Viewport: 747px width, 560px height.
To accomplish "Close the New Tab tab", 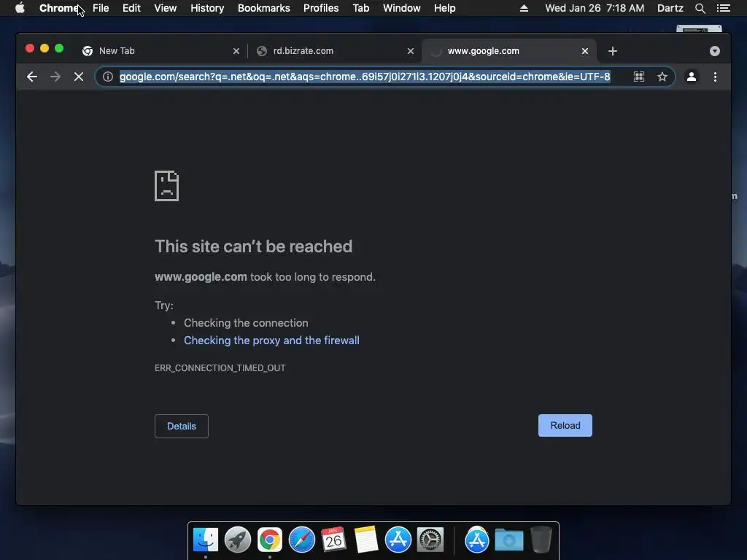I will point(236,51).
